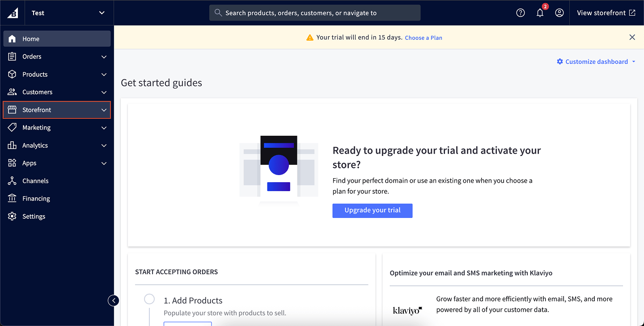This screenshot has width=644, height=326.
Task: Dismiss the trial banner with X
Action: (632, 38)
